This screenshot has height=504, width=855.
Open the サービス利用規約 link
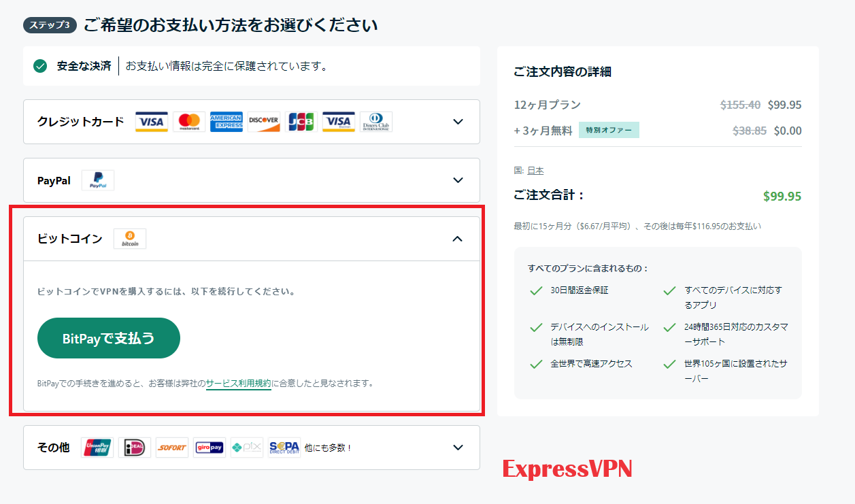point(239,383)
